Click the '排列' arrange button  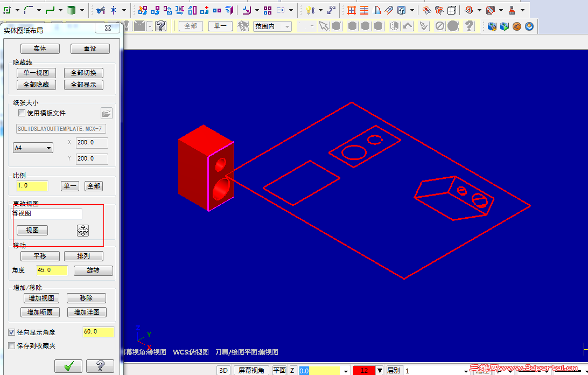pos(83,256)
